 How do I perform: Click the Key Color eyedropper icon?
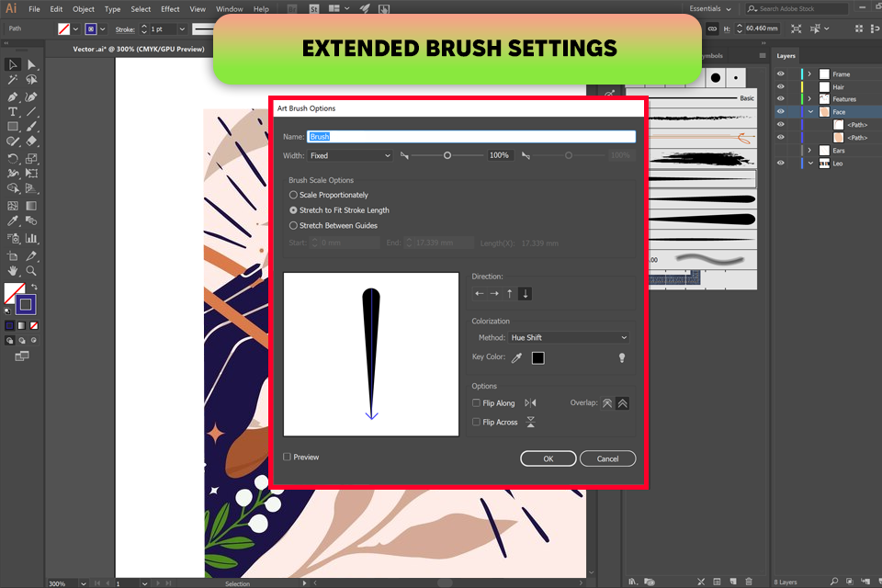[x=516, y=358]
